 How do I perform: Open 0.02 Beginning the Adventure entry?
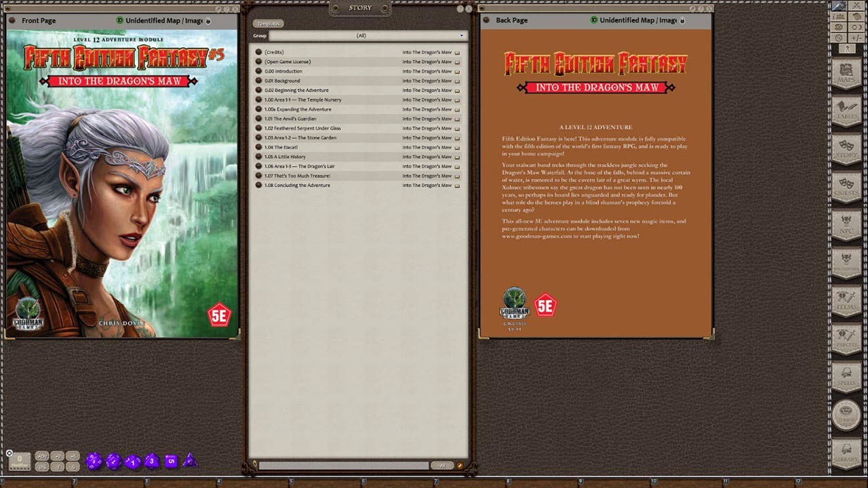pyautogui.click(x=357, y=90)
